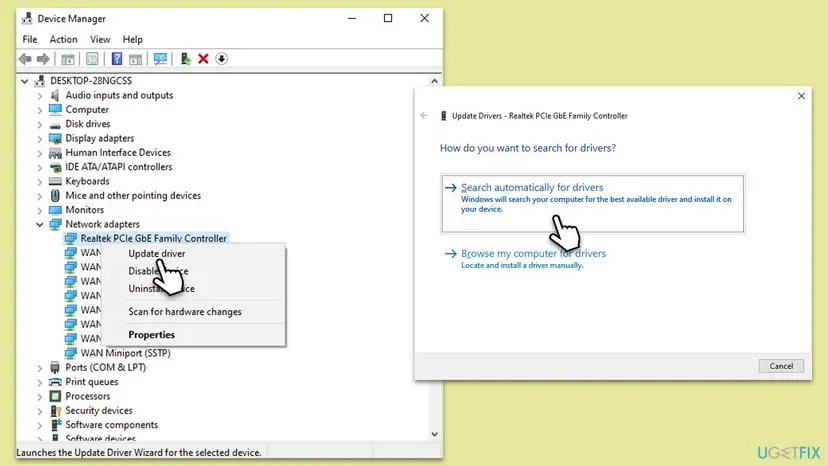
Task: Click the Properties pane toolbar icon
Action: point(92,59)
